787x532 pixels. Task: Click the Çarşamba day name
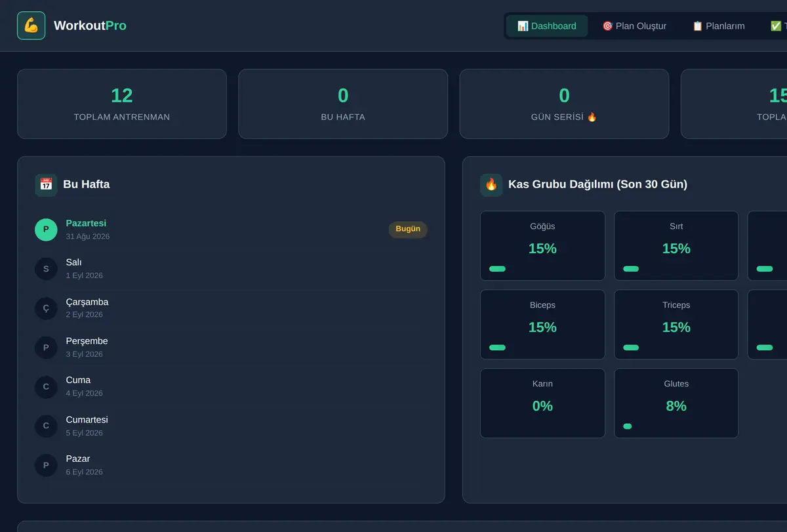pos(87,302)
